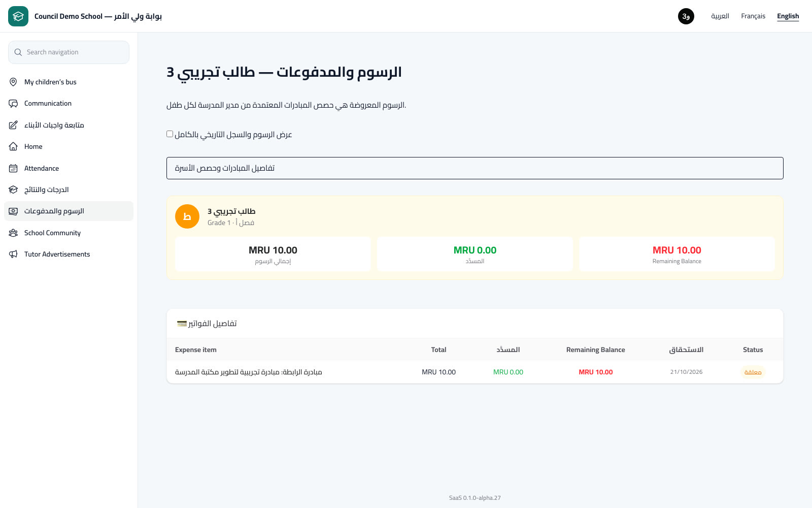Viewport: 812px width, 508px height.
Task: Expand تفاصيل المبادرات وحصص الأسرة section
Action: tap(475, 168)
